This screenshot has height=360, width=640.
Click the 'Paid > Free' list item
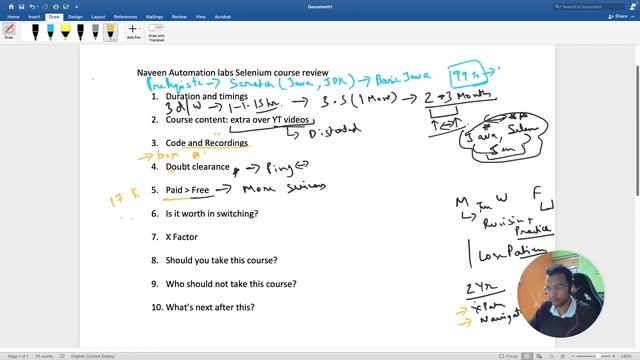pos(187,190)
